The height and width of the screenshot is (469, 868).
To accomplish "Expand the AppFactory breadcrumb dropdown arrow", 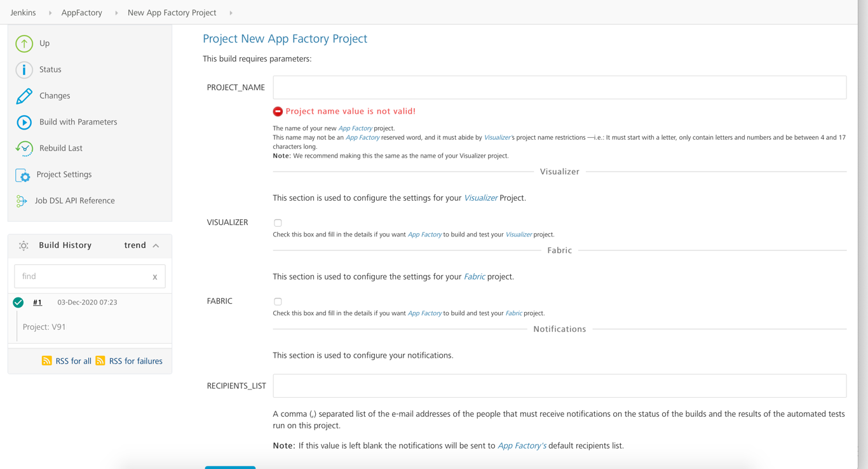I will point(116,13).
